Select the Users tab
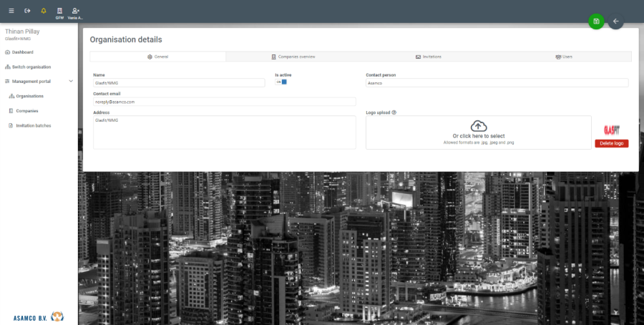The image size is (644, 325). point(563,57)
